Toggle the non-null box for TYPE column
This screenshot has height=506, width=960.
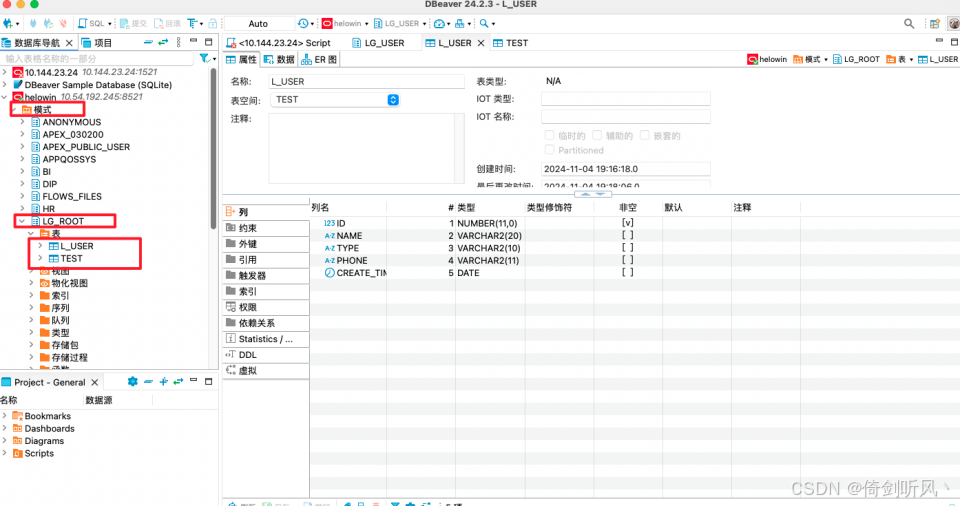(628, 247)
